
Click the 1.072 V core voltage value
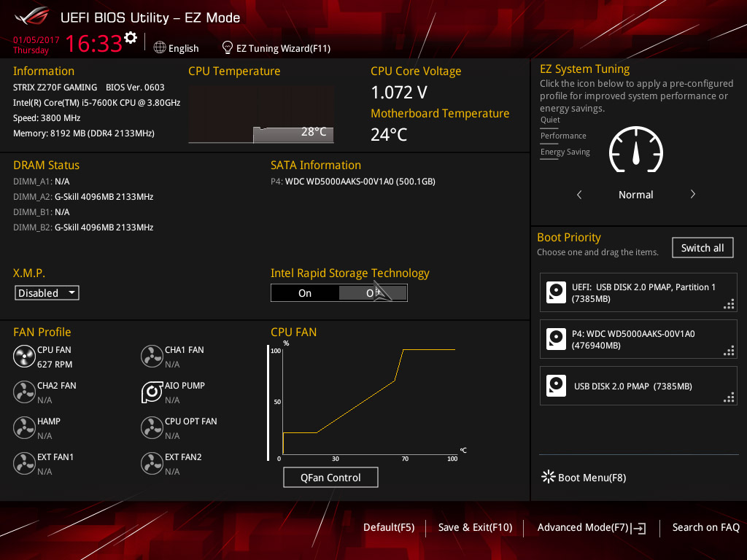coord(399,93)
